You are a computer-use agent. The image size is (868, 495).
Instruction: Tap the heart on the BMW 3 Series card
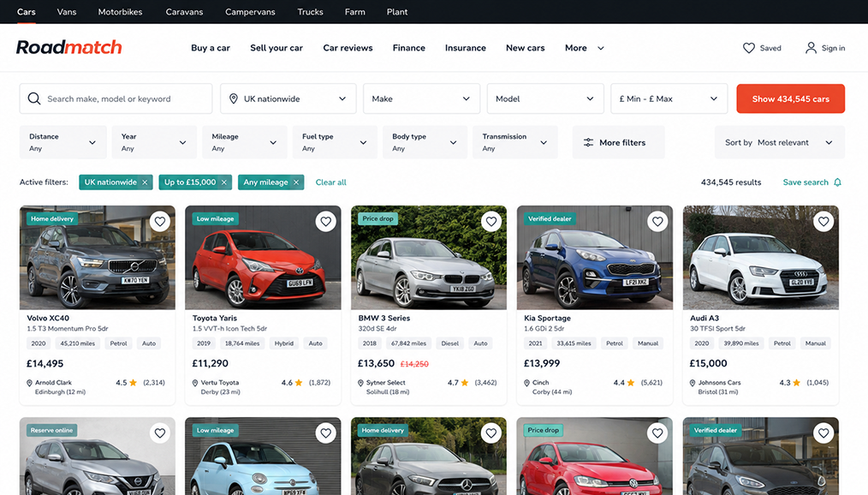pyautogui.click(x=491, y=222)
